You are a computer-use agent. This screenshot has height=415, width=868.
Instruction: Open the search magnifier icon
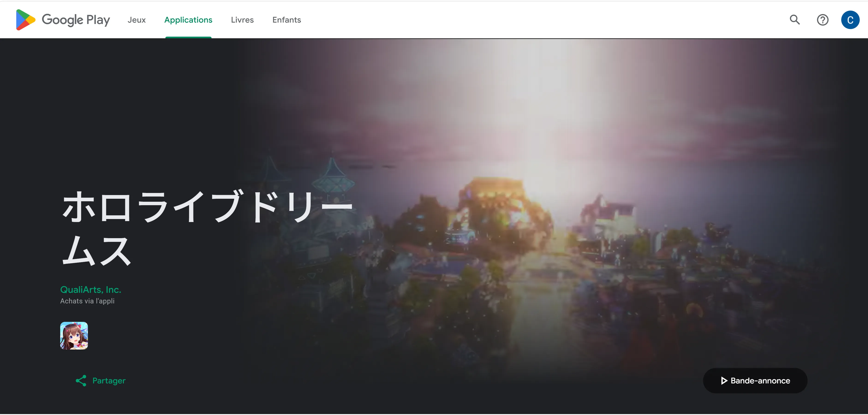coord(795,20)
